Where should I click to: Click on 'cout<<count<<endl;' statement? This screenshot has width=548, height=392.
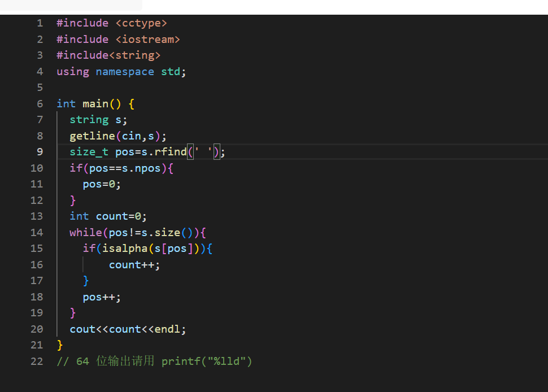tap(128, 329)
